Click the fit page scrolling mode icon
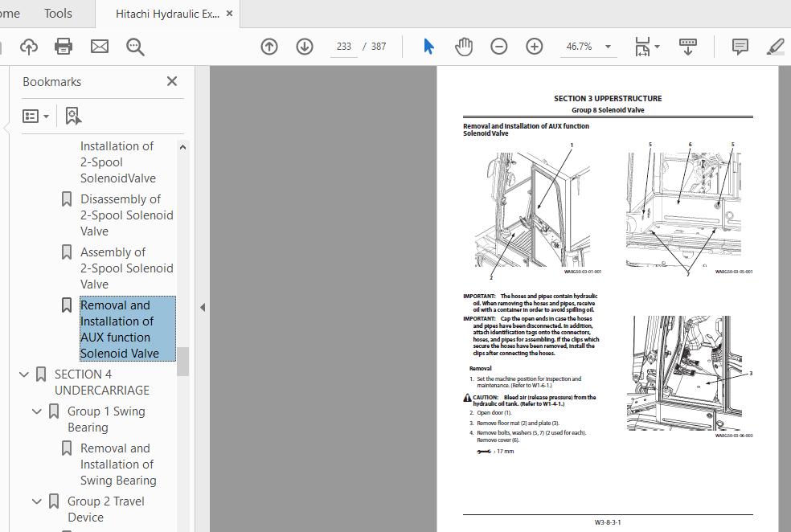The image size is (791, 532). tap(642, 47)
